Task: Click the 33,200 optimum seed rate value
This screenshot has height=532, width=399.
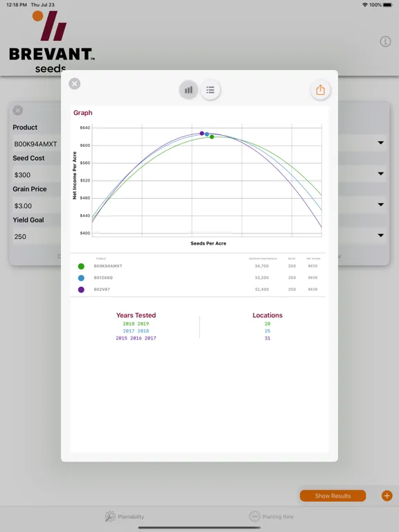Action: pyautogui.click(x=262, y=278)
